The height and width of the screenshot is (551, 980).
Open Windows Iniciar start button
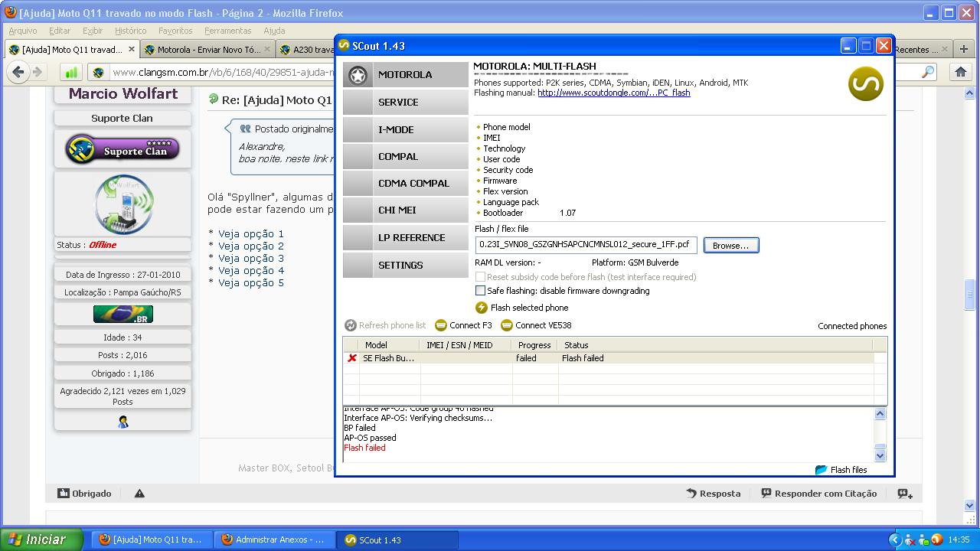[42, 540]
